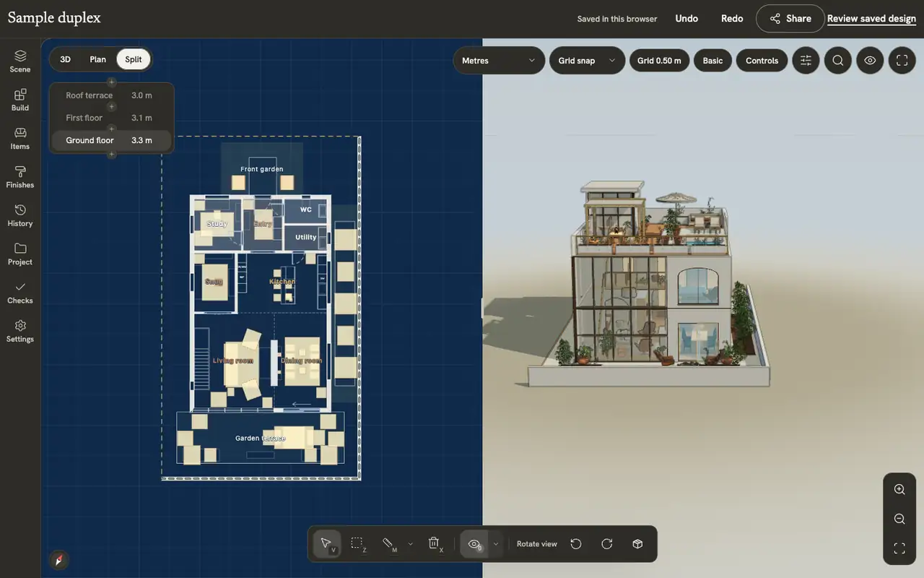
Task: Click the Redo button
Action: [732, 19]
